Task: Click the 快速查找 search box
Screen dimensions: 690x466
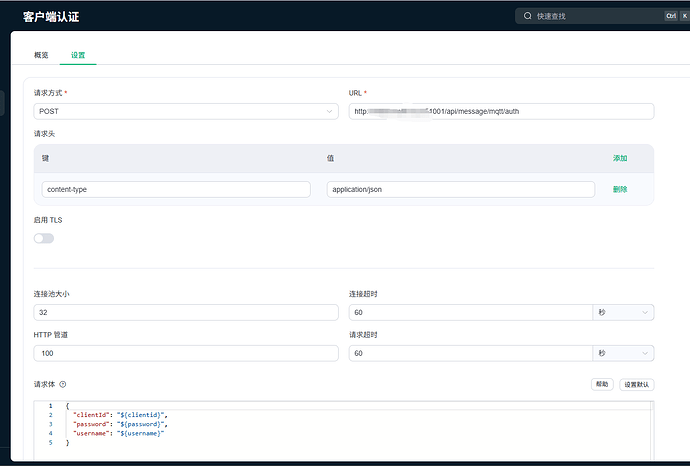Action: pos(590,16)
